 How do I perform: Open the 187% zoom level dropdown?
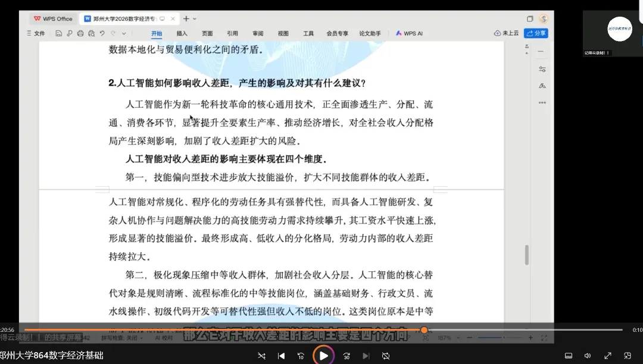click(x=448, y=338)
